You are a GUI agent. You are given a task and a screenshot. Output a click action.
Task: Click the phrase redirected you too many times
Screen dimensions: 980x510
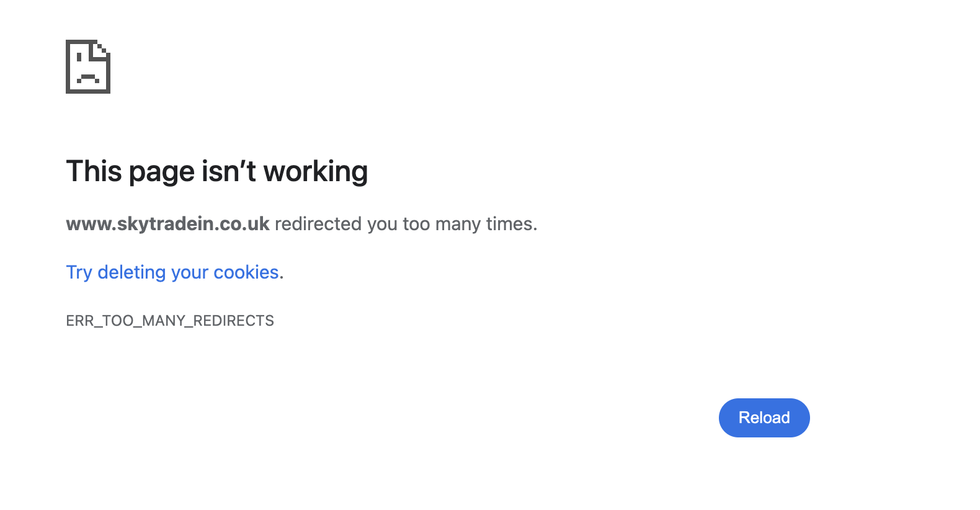tap(406, 224)
